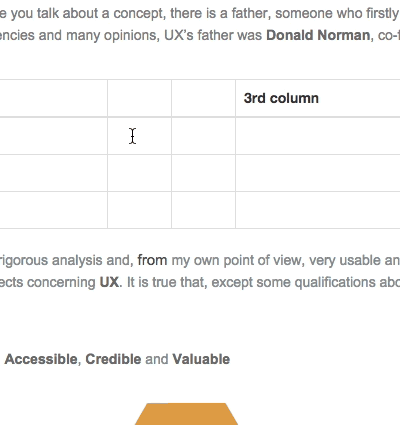This screenshot has height=425, width=400.
Task: Select the orange shape image at bottom
Action: pyautogui.click(x=186, y=414)
